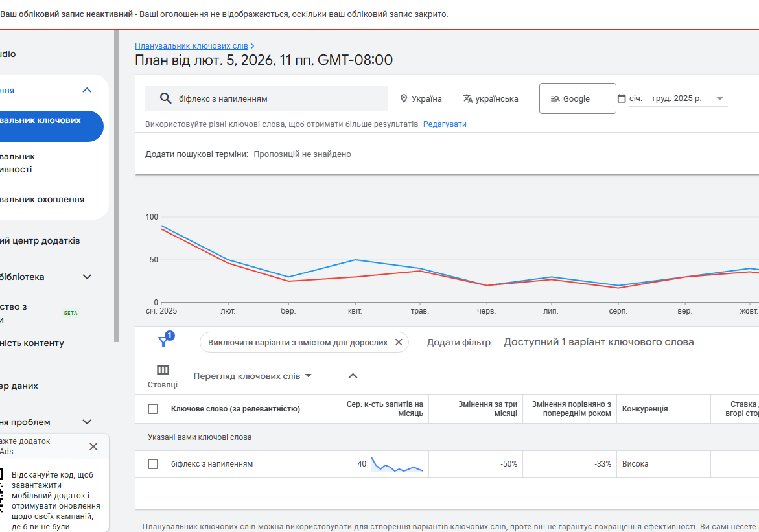Select all keywords header checkbox
This screenshot has width=759, height=532.
[153, 409]
